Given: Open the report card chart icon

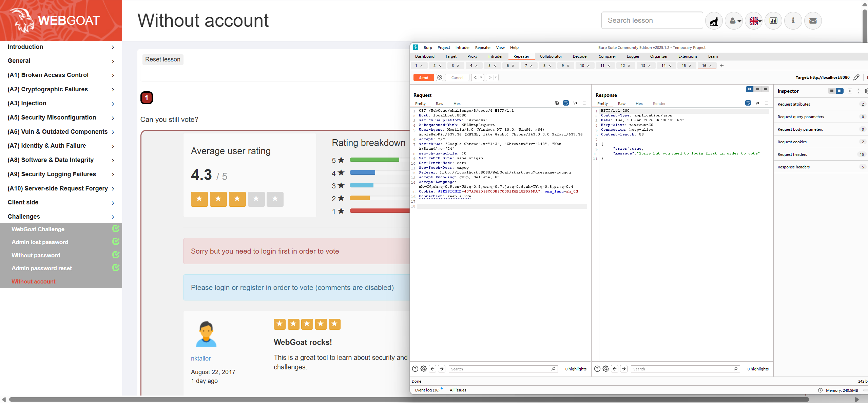Looking at the screenshot, I should (x=773, y=21).
